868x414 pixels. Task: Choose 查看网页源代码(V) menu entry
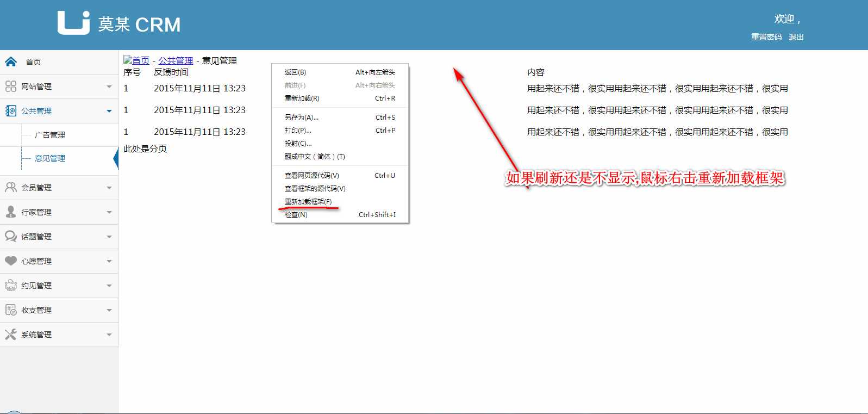tap(340, 175)
